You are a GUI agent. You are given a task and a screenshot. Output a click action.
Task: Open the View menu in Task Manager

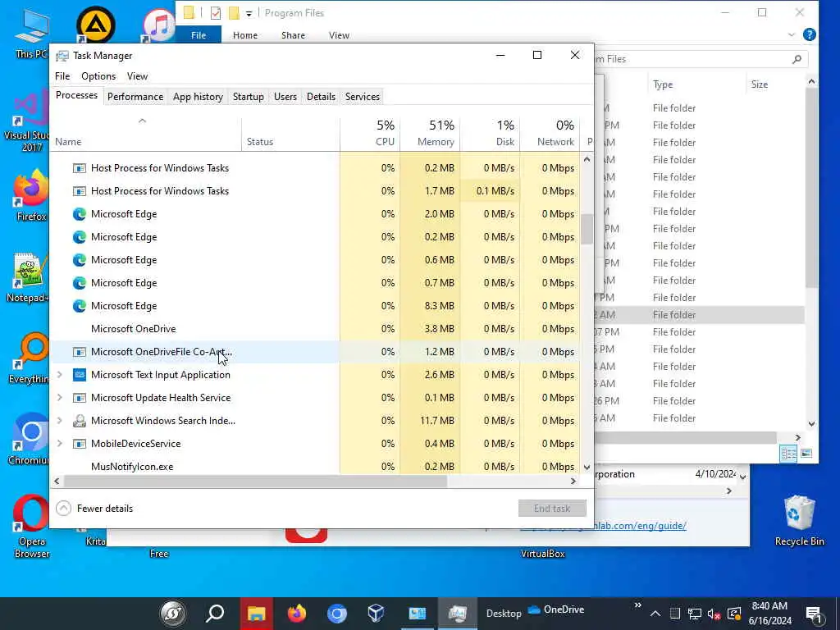tap(137, 76)
